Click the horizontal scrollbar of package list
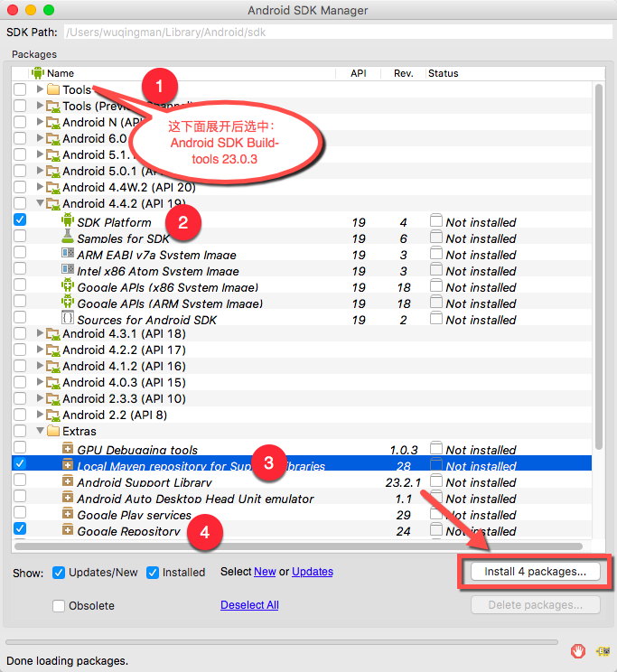The width and height of the screenshot is (617, 672). [x=298, y=546]
